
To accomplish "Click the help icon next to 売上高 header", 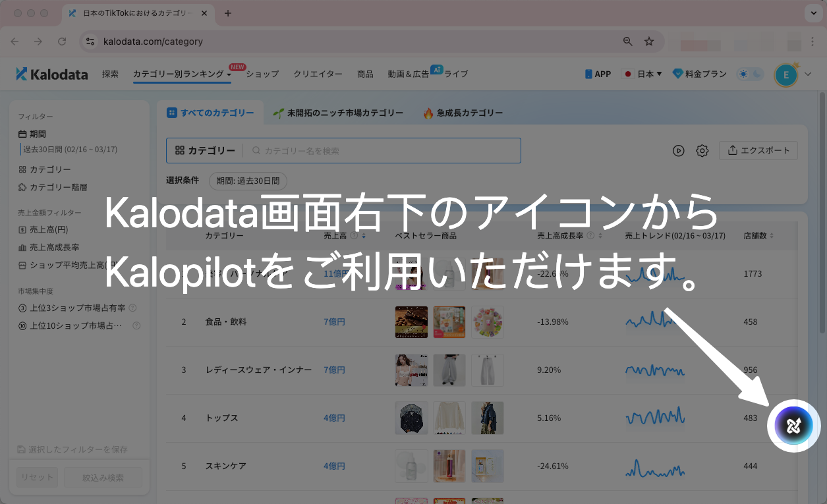I will point(354,236).
